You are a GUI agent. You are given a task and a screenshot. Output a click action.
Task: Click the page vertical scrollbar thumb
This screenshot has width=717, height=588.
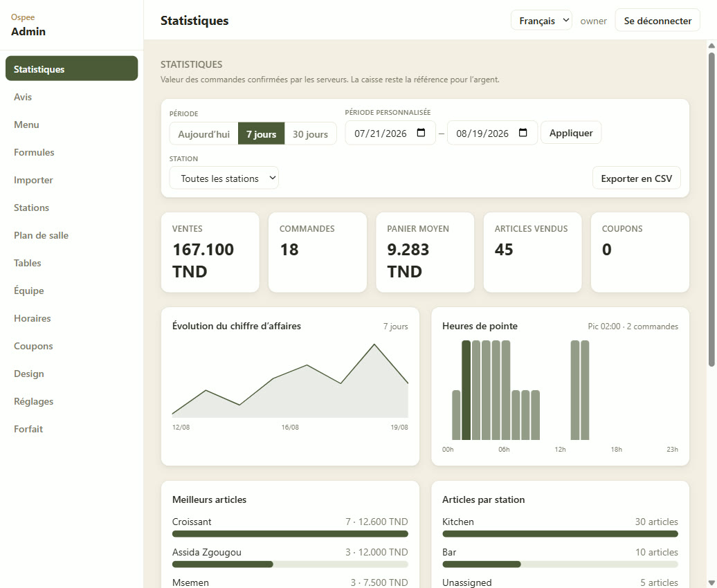click(711, 210)
